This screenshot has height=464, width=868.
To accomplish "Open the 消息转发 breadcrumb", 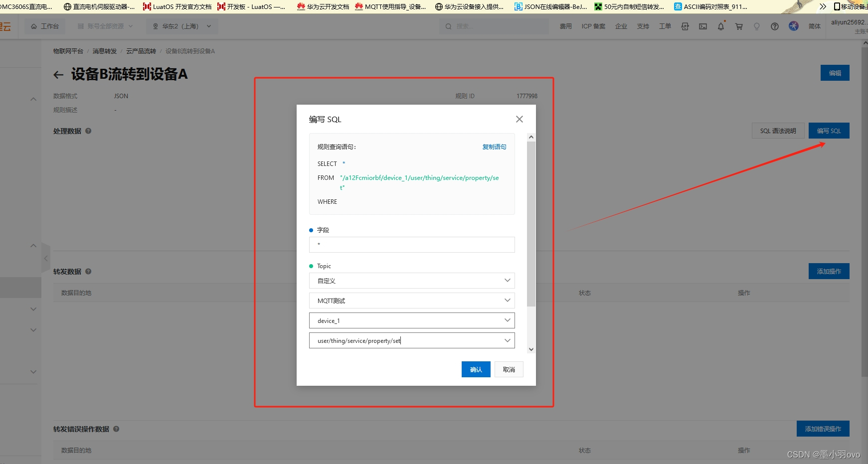I will (104, 51).
